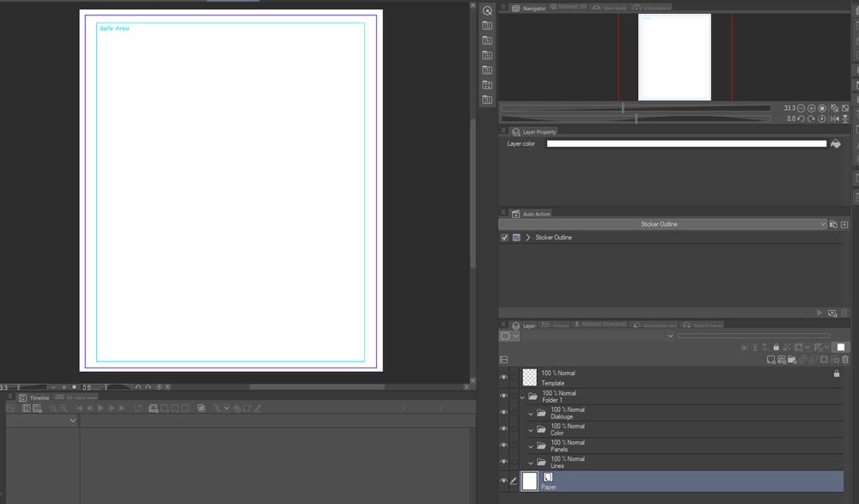Open timeline selection dropdown arrow
The image size is (859, 504).
73,421
